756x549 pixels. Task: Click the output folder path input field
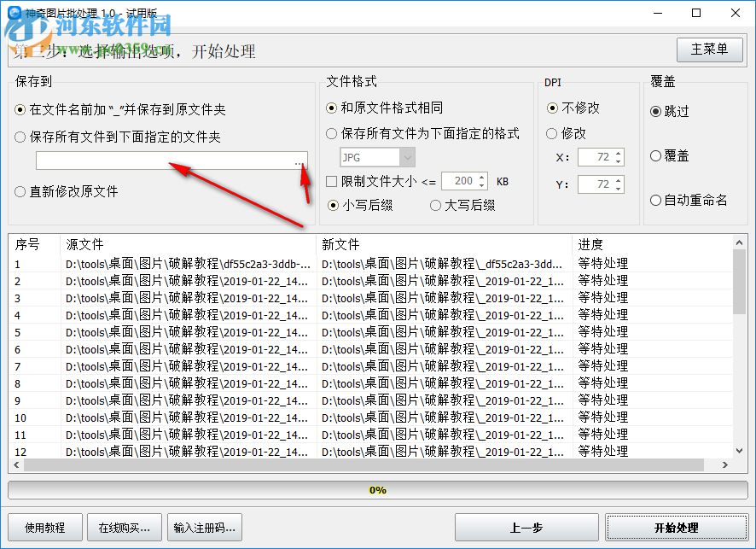(x=162, y=162)
